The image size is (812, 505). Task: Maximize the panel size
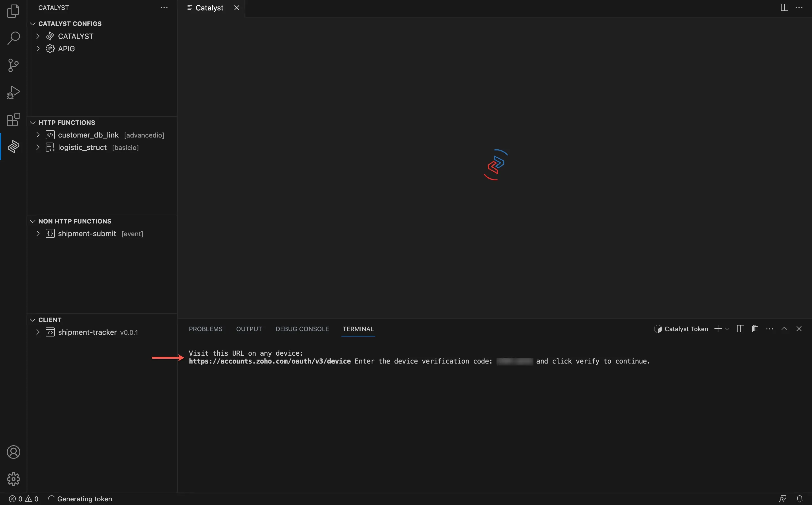point(784,329)
